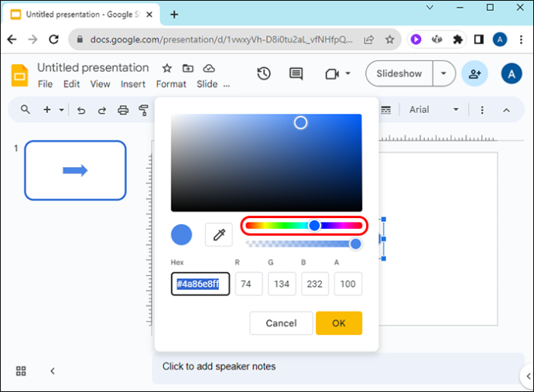Click the Untitled presentation title
Image resolution: width=534 pixels, height=392 pixels.
tap(93, 68)
